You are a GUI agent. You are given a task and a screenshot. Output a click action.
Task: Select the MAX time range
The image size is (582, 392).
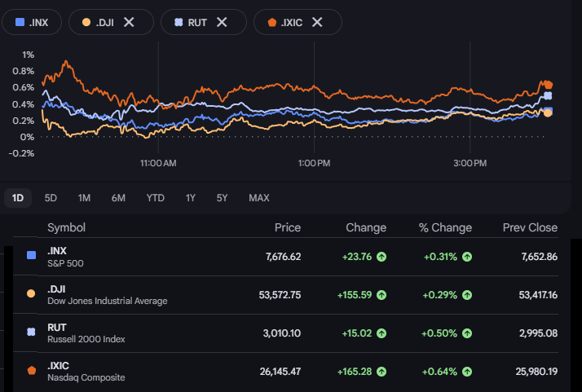[259, 198]
